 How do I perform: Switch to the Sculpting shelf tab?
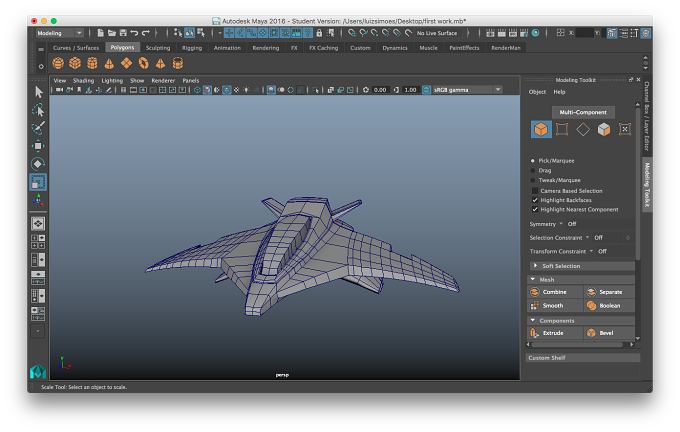(x=158, y=48)
